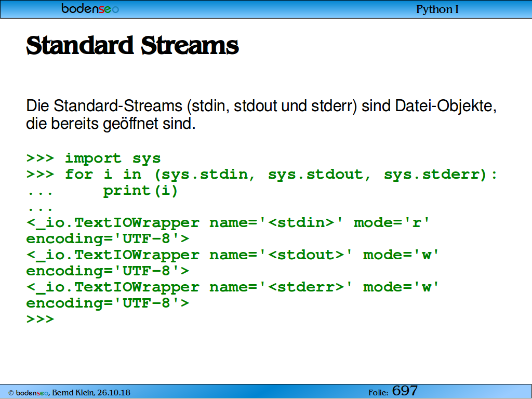Click the 'Folie:' footer label

point(378,393)
